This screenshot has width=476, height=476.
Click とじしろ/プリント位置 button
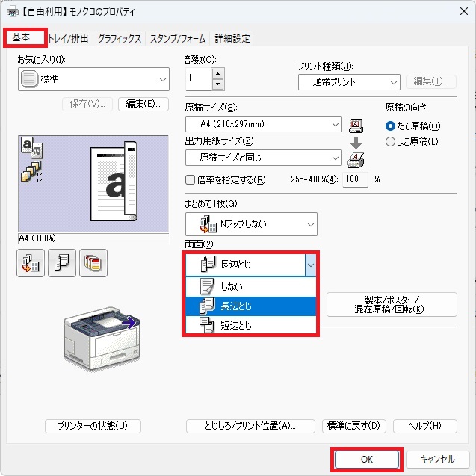click(x=250, y=426)
